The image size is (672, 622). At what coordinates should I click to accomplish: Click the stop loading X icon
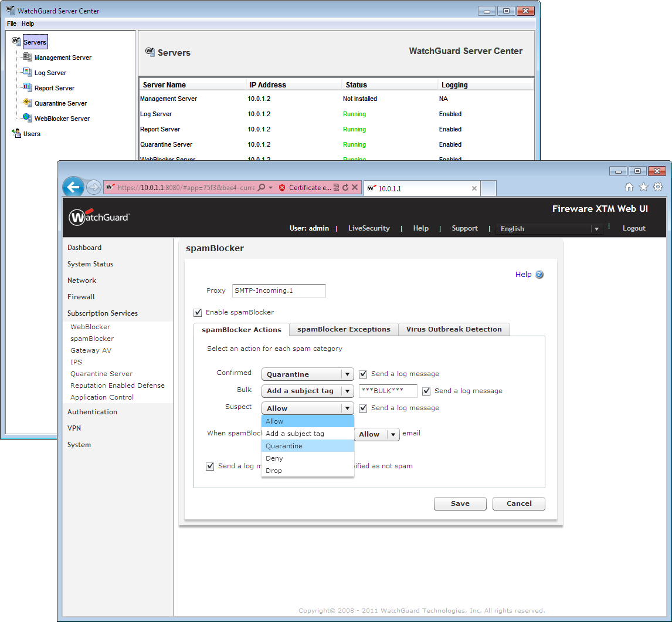point(355,187)
